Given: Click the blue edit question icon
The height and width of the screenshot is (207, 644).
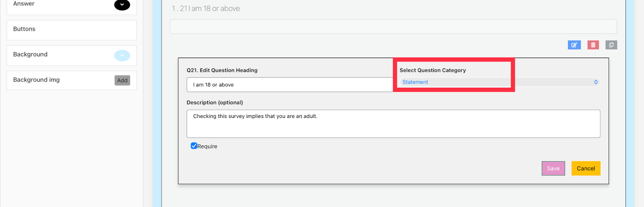Looking at the screenshot, I should (574, 45).
